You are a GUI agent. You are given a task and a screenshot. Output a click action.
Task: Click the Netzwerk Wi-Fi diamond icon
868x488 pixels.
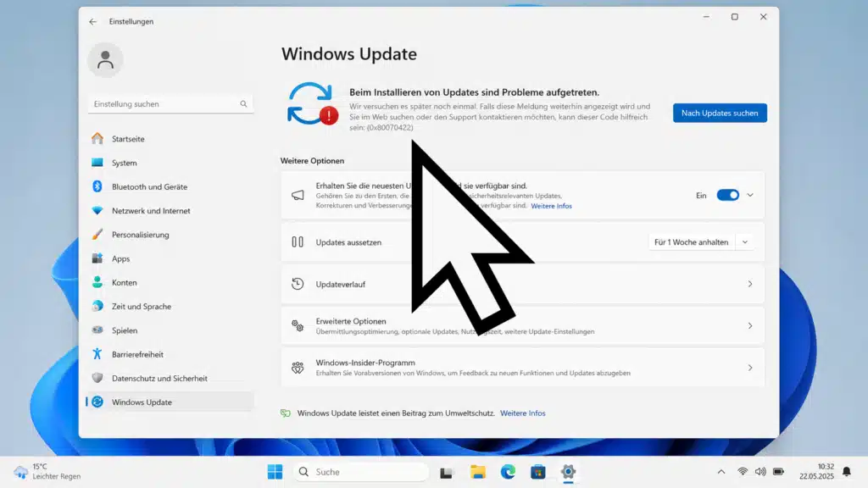97,210
